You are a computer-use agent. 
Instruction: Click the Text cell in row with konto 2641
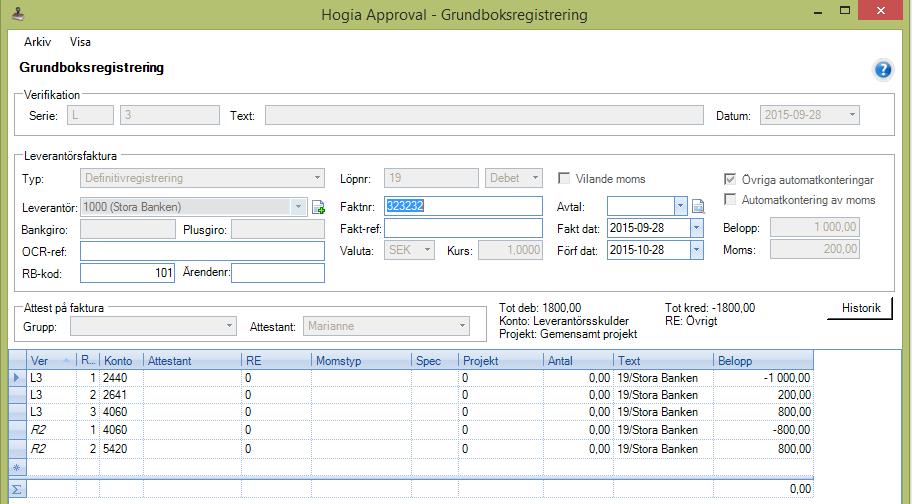663,395
